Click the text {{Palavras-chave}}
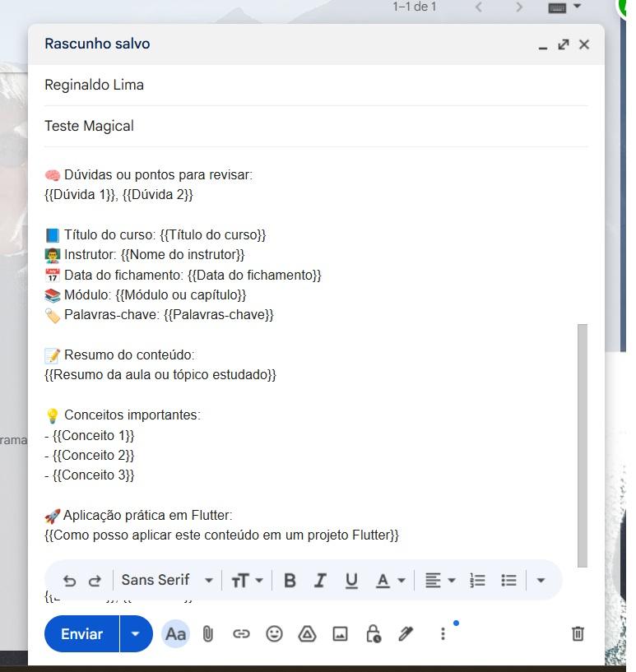The height and width of the screenshot is (672, 636). tap(219, 314)
